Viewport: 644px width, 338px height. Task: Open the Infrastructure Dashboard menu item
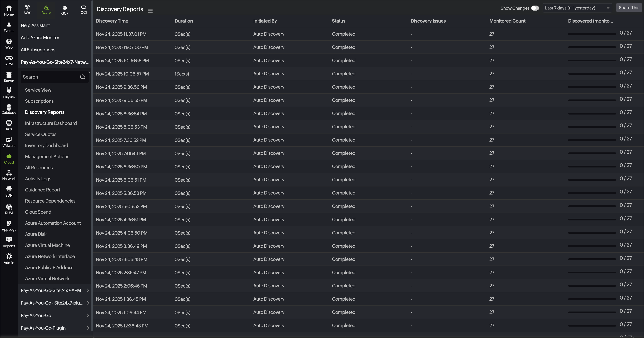click(51, 123)
